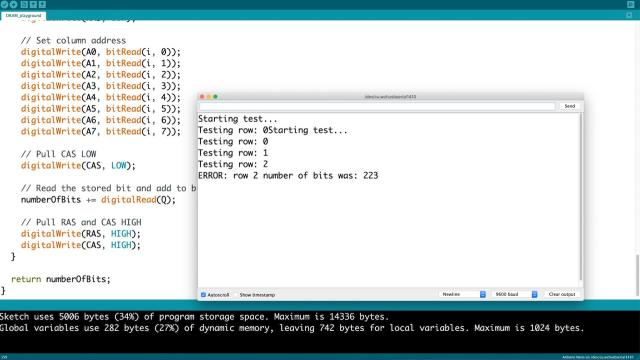This screenshot has height=360, width=640.
Task: Click the digitalWrite(CAS, LOW) line
Action: click(78, 165)
